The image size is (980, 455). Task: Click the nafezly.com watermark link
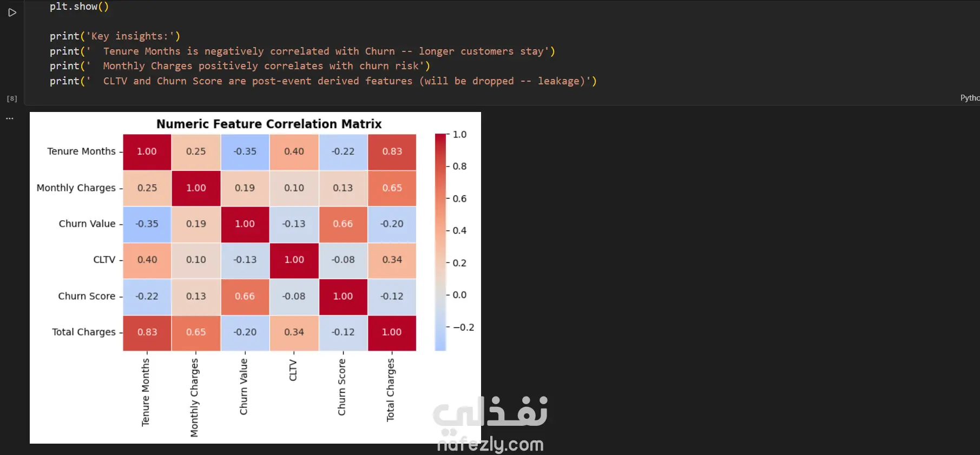click(x=490, y=445)
